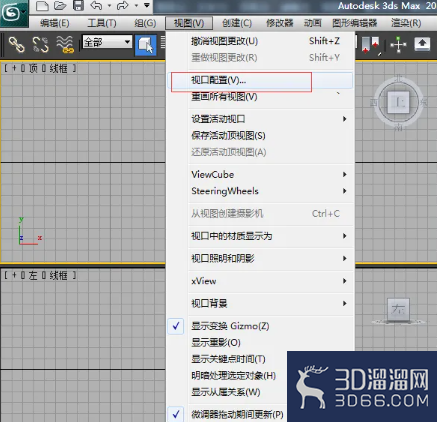Open the 组(G) menu

[145, 23]
